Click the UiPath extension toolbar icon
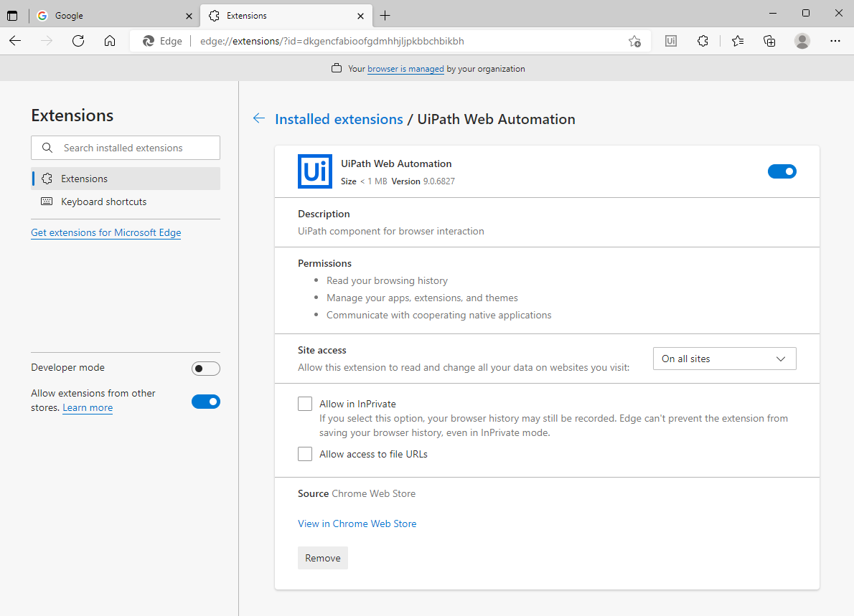 671,41
